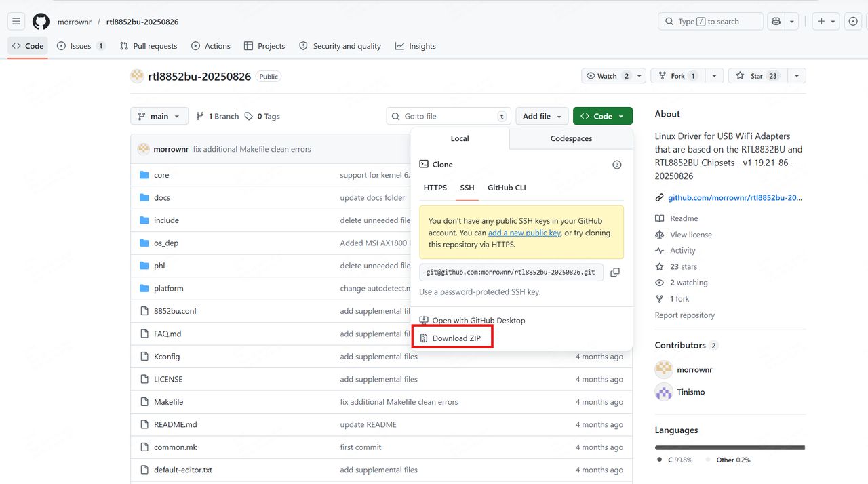868x484 pixels.
Task: Open the hamburger navigation menu
Action: pos(16,22)
